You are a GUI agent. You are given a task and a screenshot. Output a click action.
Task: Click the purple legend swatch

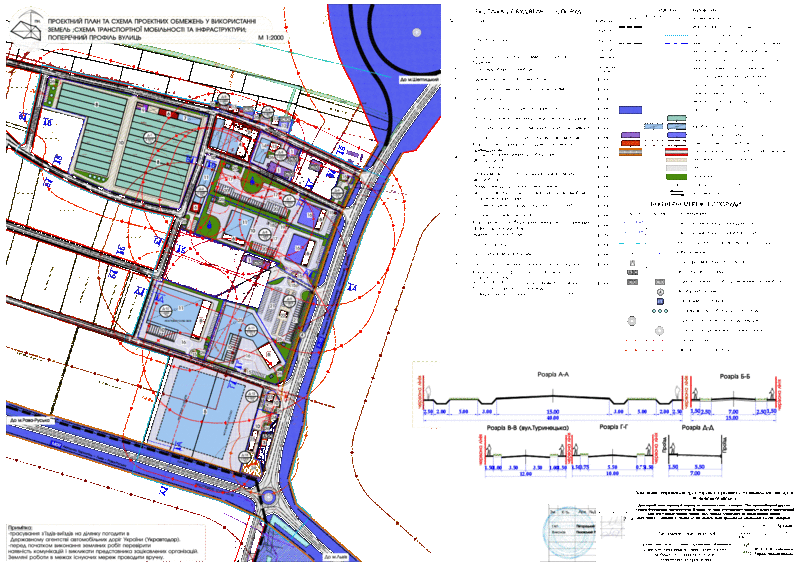pyautogui.click(x=630, y=134)
